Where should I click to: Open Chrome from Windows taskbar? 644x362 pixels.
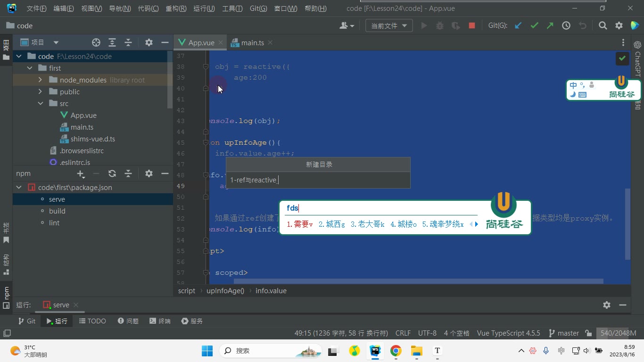tap(396, 351)
